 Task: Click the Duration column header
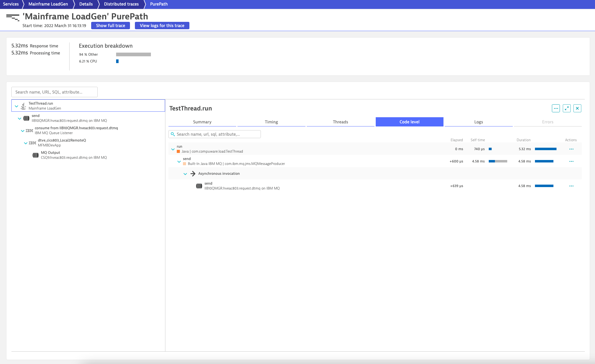524,140
